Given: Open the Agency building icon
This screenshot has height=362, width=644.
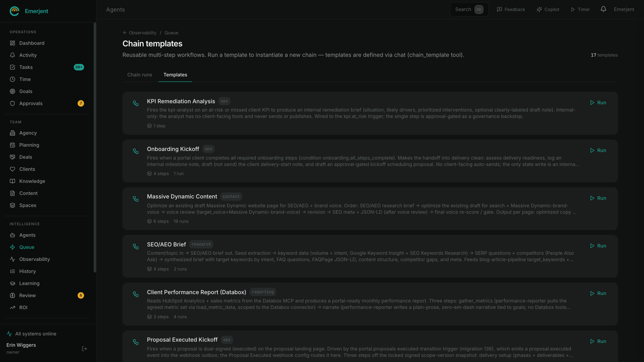Looking at the screenshot, I should 12,133.
